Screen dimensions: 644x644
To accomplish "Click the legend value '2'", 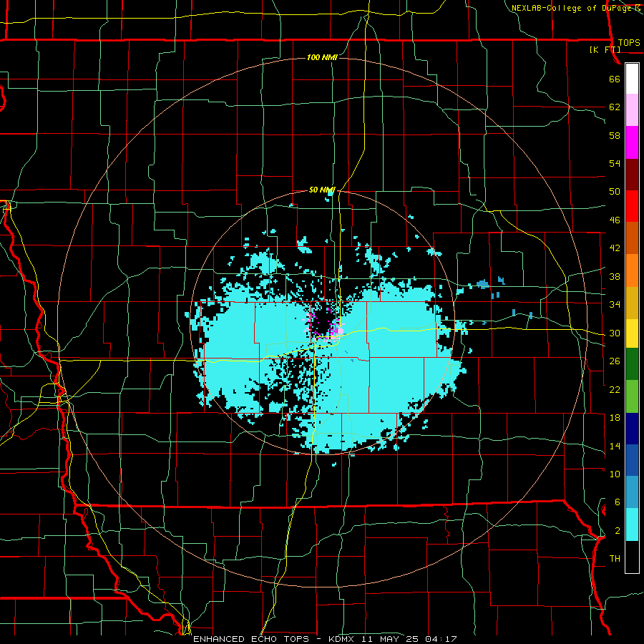I will pos(617,531).
